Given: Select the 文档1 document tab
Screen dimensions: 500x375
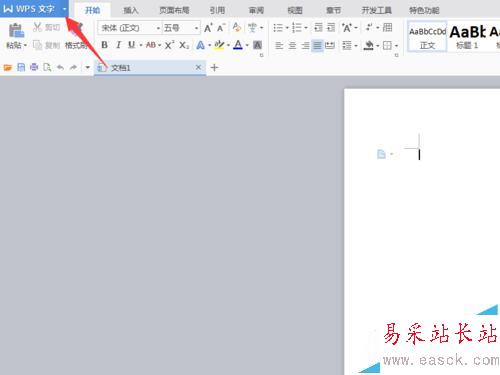Looking at the screenshot, I should (149, 68).
